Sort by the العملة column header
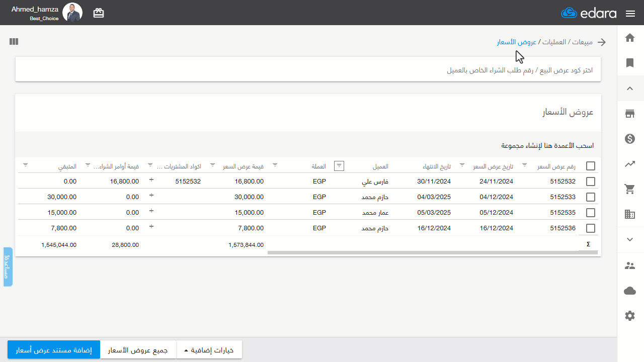The width and height of the screenshot is (644, 362). (318, 166)
